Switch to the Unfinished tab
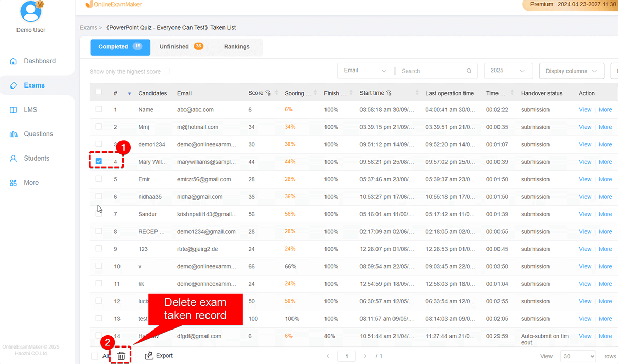Viewport: 618px width, 364px height. [x=181, y=47]
